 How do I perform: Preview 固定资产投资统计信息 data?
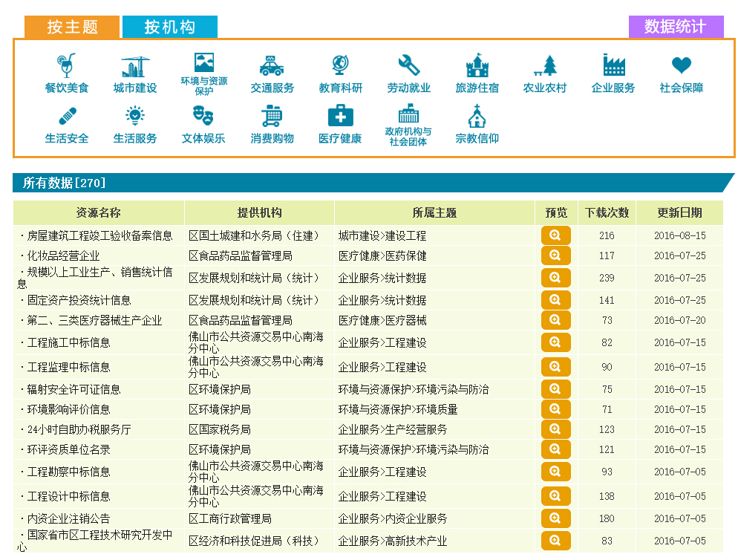tap(556, 300)
